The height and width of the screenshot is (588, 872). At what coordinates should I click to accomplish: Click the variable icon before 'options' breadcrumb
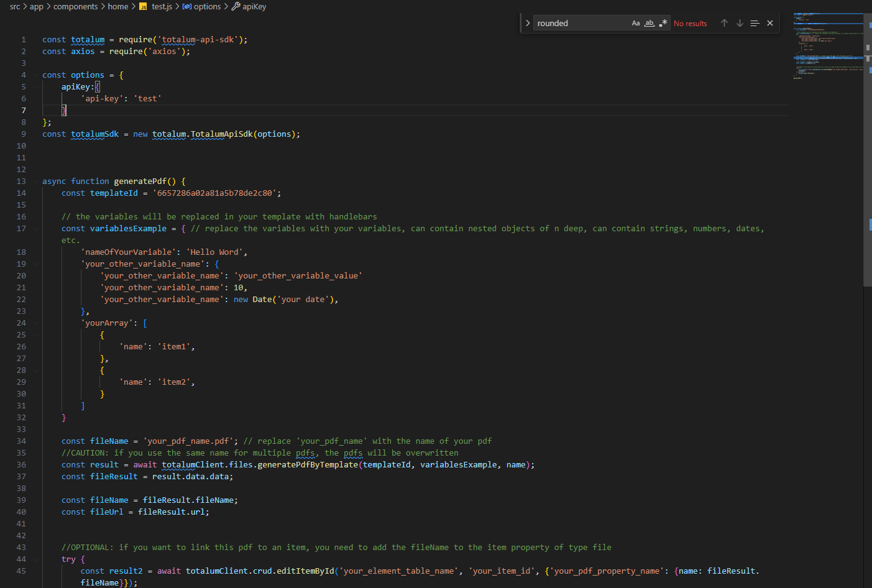pyautogui.click(x=187, y=6)
